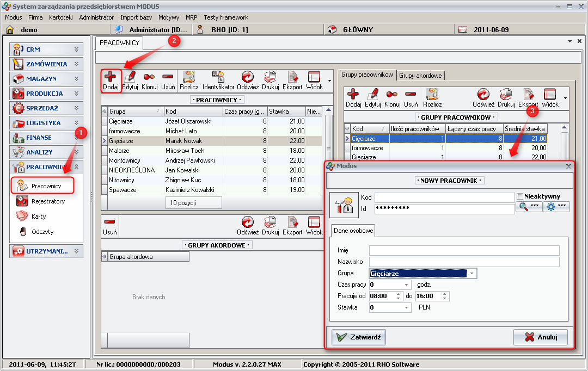Enable the Nieaktywny checkbox
The height and width of the screenshot is (371, 588).
[520, 196]
